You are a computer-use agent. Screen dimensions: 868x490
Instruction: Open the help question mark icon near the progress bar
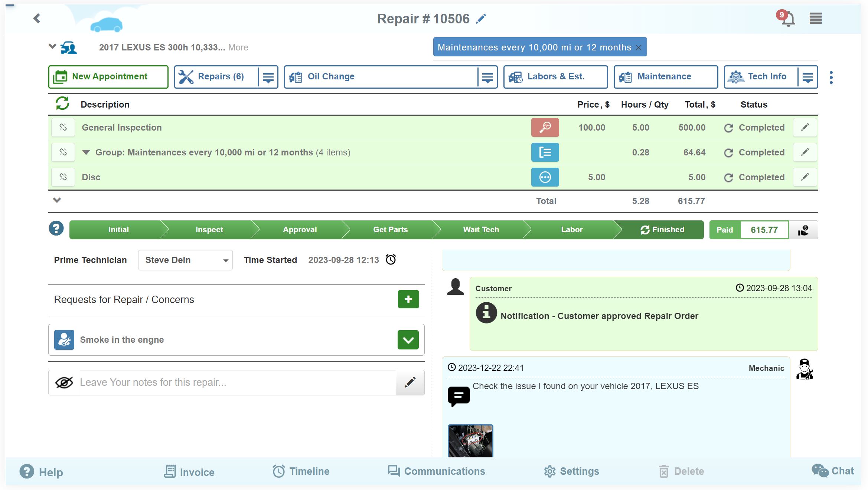coord(56,228)
